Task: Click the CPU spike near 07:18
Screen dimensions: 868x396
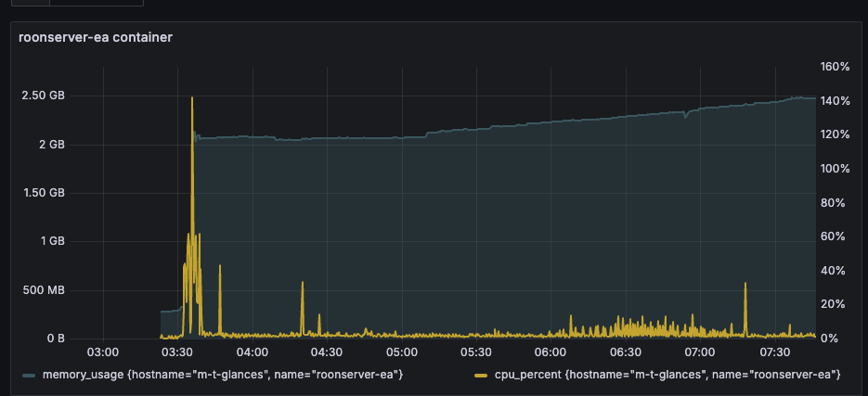Action: pos(745,308)
